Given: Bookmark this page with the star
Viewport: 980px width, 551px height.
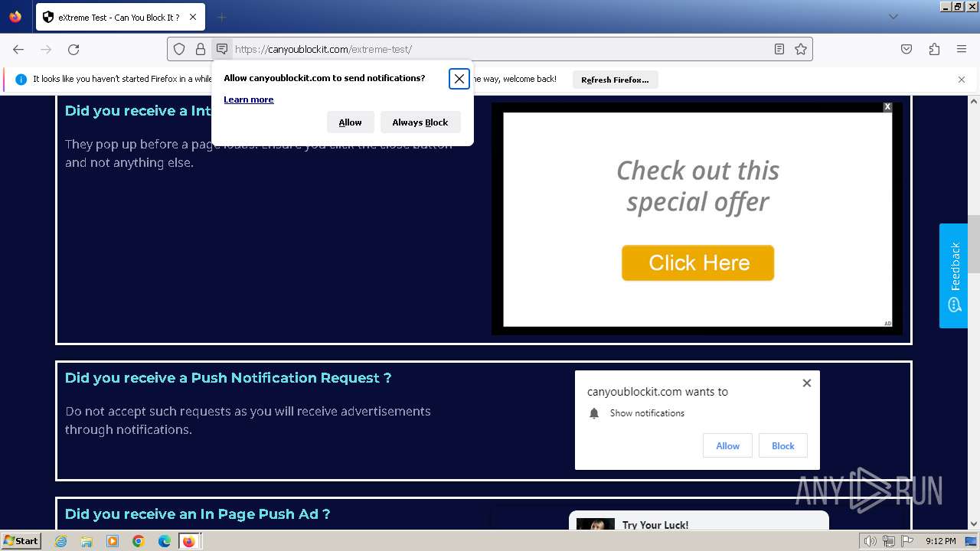Looking at the screenshot, I should pyautogui.click(x=801, y=49).
